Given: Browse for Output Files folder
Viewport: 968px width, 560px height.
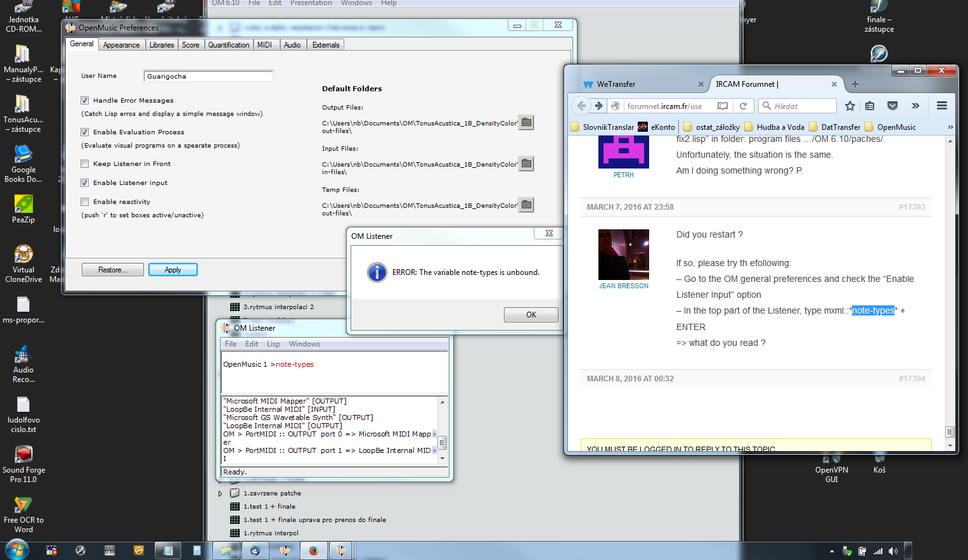Looking at the screenshot, I should tap(526, 122).
